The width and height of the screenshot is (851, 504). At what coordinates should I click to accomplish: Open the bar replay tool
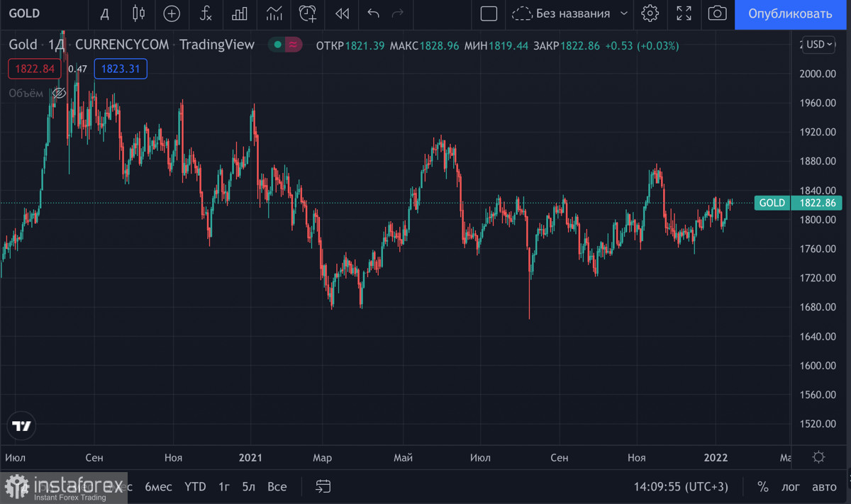[x=342, y=13]
